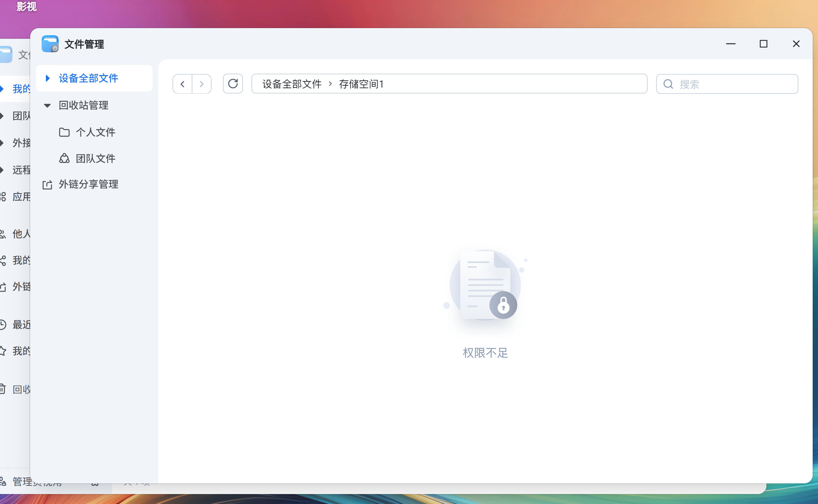The width and height of the screenshot is (818, 504).
Task: Click the forward navigation arrow
Action: pos(202,84)
